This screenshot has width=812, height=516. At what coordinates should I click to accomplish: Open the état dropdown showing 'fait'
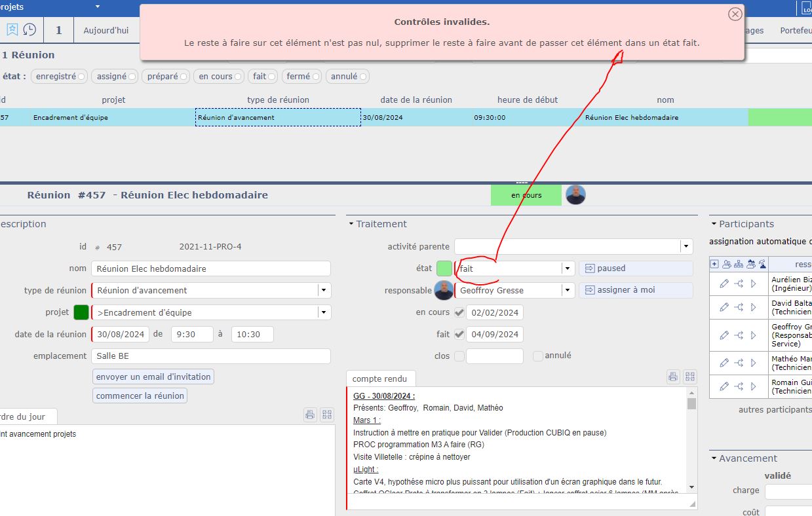coord(568,268)
